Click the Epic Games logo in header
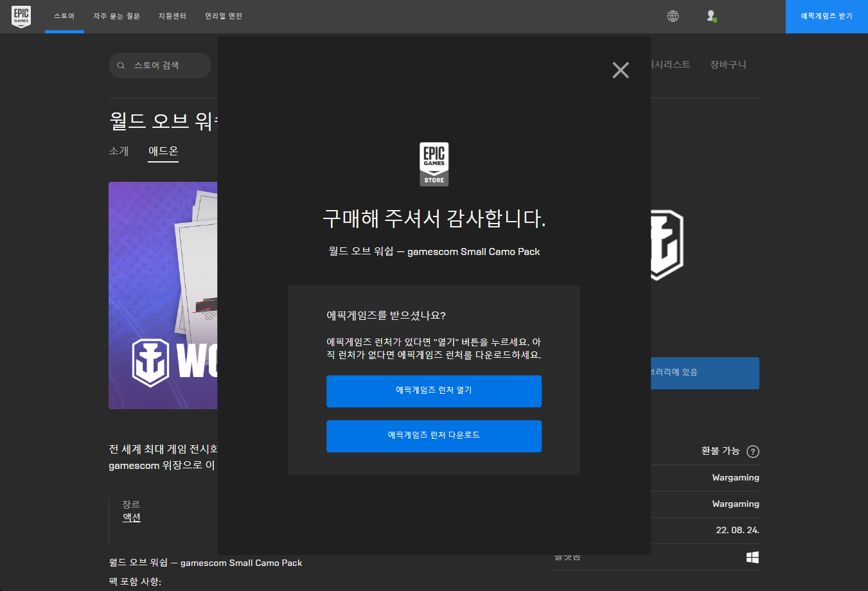 pos(21,17)
